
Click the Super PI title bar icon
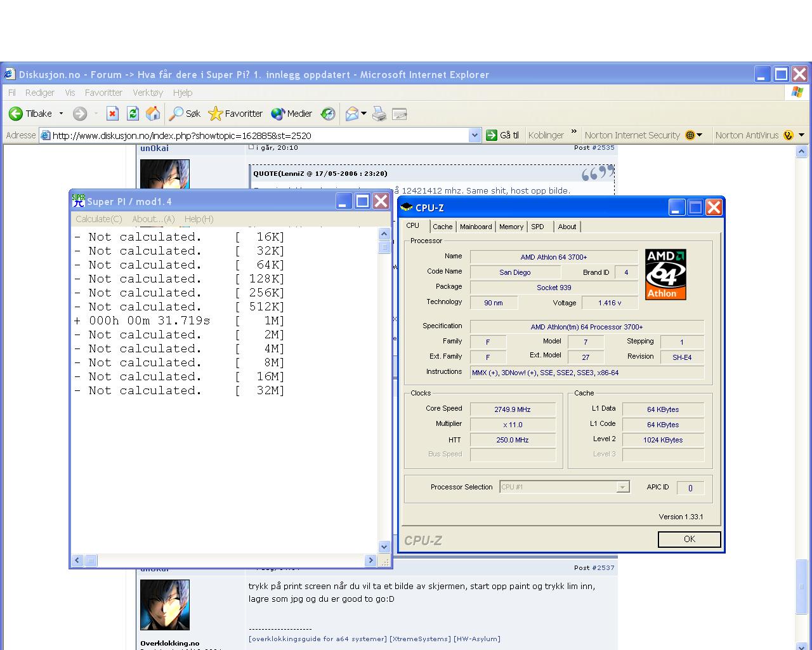[78, 201]
